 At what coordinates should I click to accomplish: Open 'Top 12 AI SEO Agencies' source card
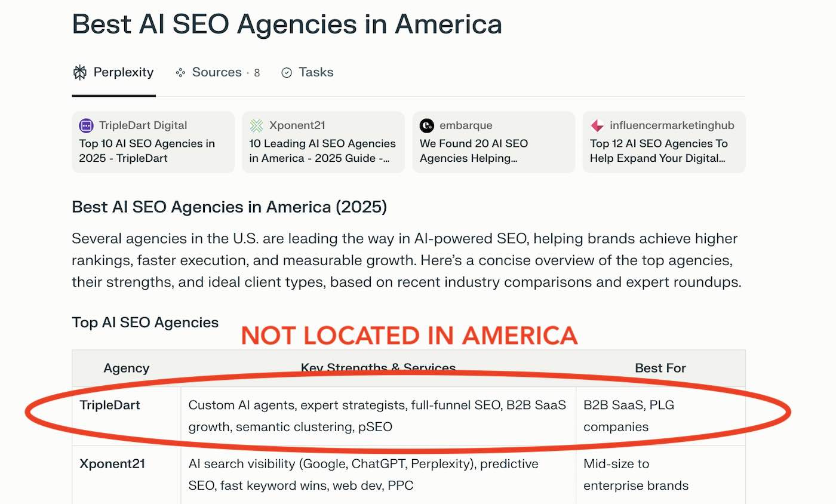664,142
